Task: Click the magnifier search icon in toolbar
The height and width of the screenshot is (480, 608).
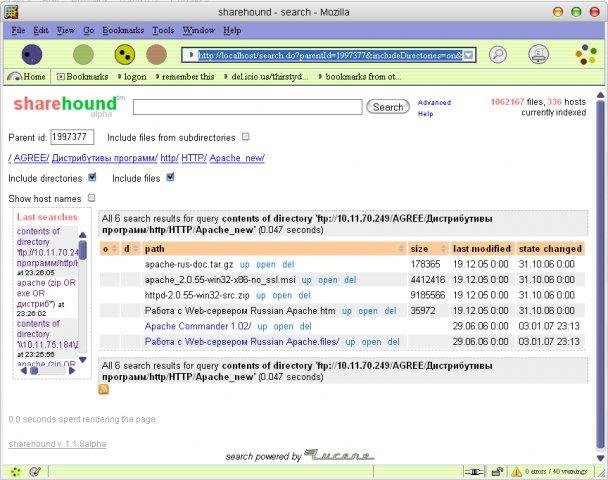Action: click(x=498, y=54)
